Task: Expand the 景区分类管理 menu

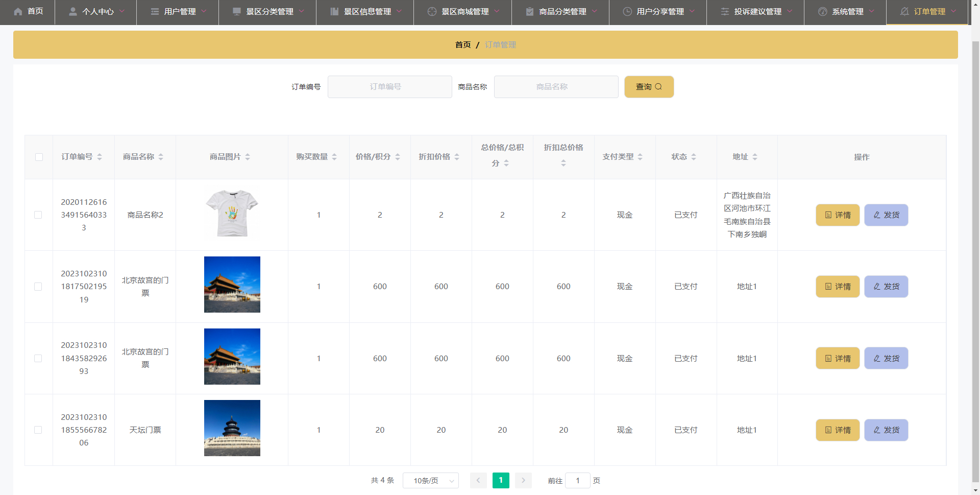Action: point(267,11)
